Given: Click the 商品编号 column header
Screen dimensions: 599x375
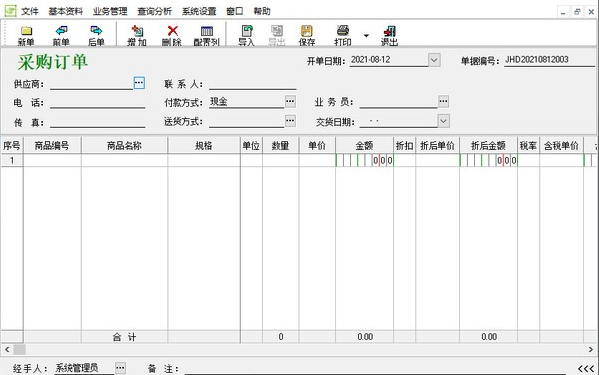Looking at the screenshot, I should pyautogui.click(x=52, y=145).
